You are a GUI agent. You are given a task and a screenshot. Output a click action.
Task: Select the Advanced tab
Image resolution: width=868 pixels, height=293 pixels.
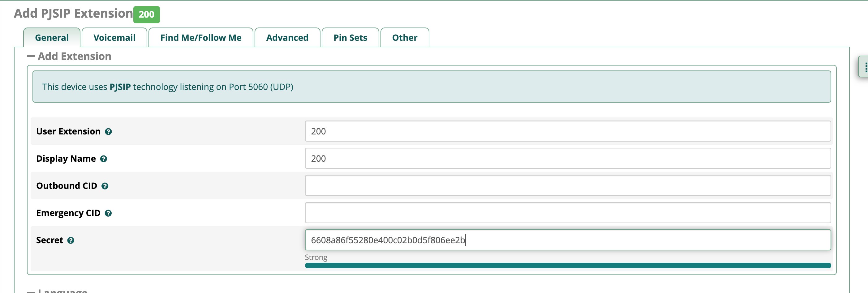coord(287,38)
